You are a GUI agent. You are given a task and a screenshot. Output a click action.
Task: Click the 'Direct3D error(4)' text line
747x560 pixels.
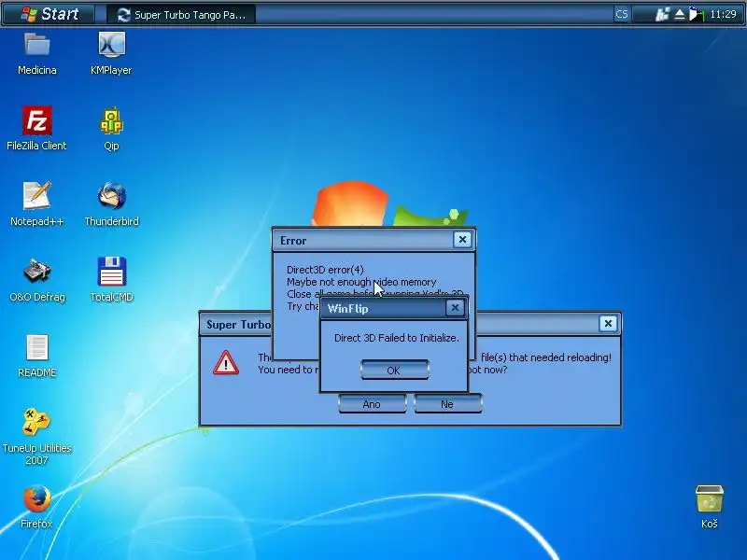[325, 270]
